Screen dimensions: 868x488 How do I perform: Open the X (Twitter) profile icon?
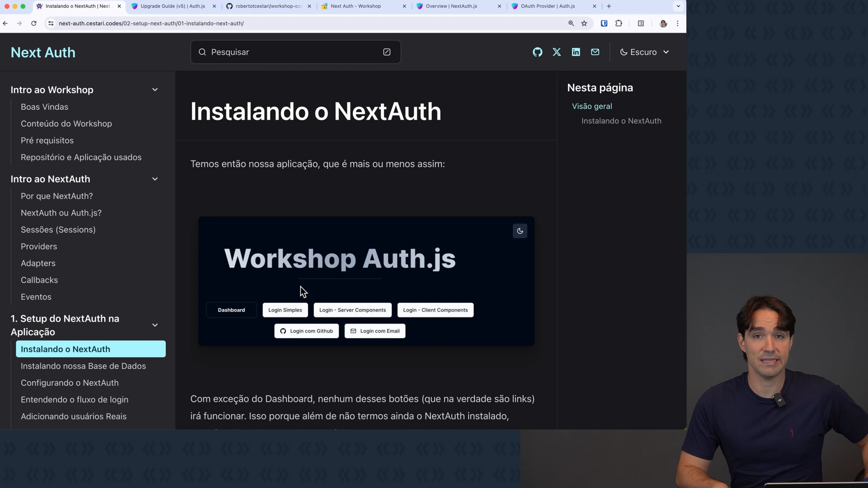[557, 52]
